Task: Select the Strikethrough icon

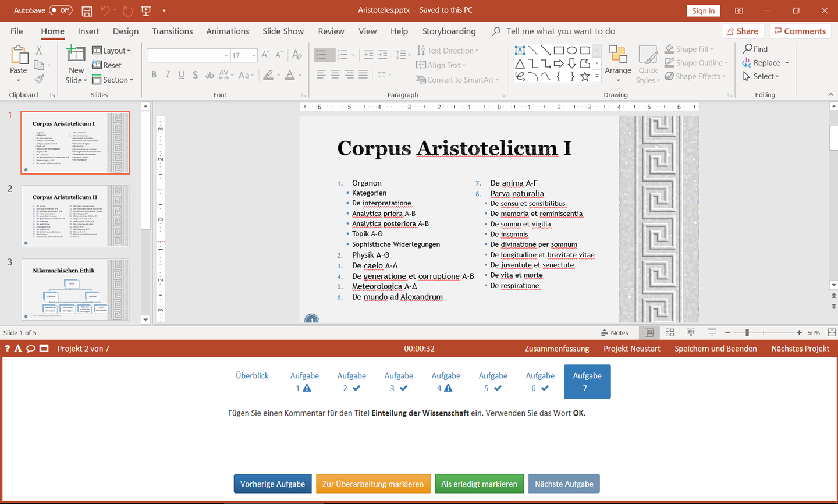Action: 209,74
